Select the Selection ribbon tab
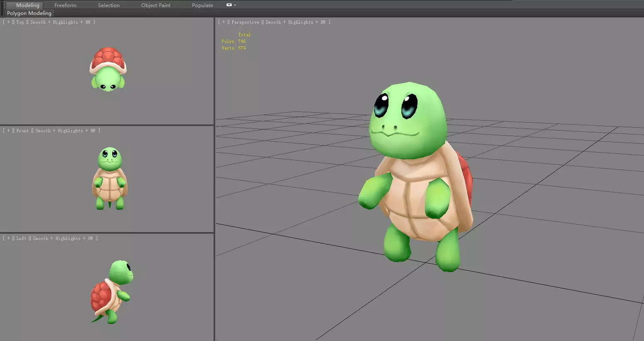644x341 pixels. (109, 5)
